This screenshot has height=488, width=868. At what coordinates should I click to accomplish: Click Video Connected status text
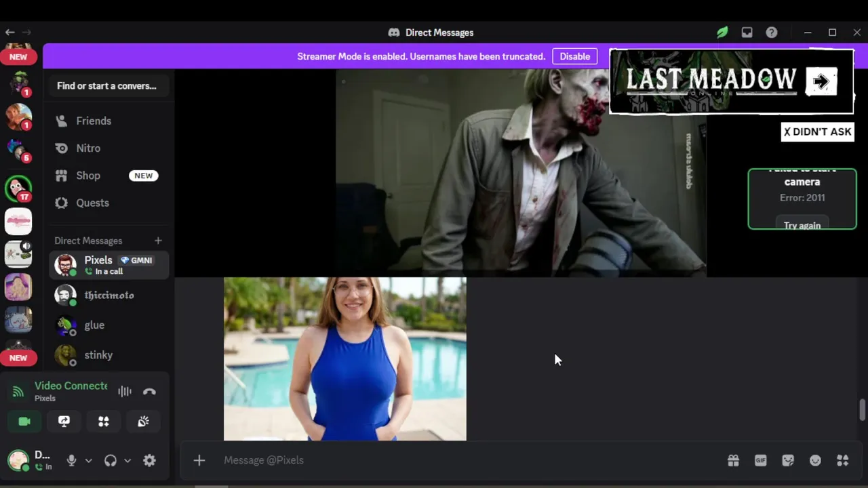71,386
